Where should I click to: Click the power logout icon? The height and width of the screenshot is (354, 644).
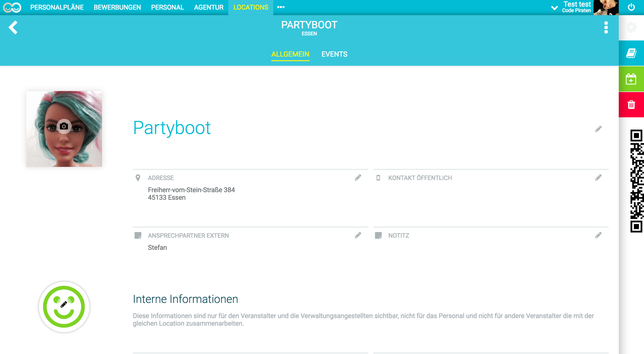tap(631, 7)
